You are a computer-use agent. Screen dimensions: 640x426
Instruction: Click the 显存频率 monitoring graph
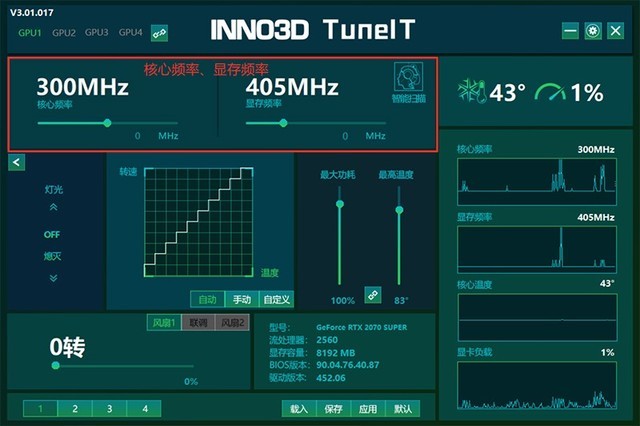[x=537, y=249]
